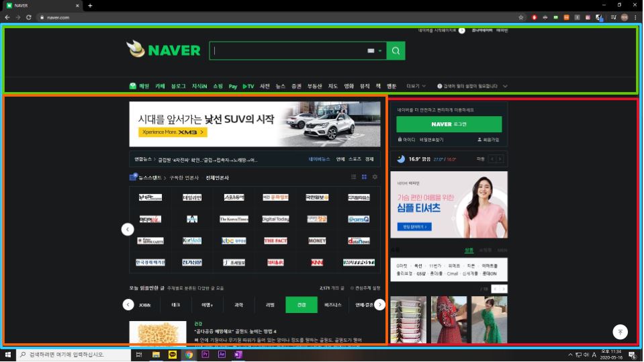Click the topic carousel left arrow
Image resolution: width=644 pixels, height=362 pixels.
(128, 304)
